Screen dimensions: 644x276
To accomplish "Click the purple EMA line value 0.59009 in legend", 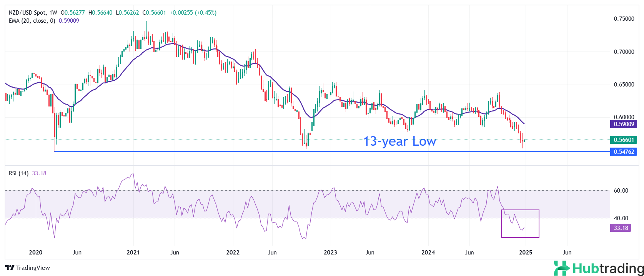I will (x=69, y=21).
